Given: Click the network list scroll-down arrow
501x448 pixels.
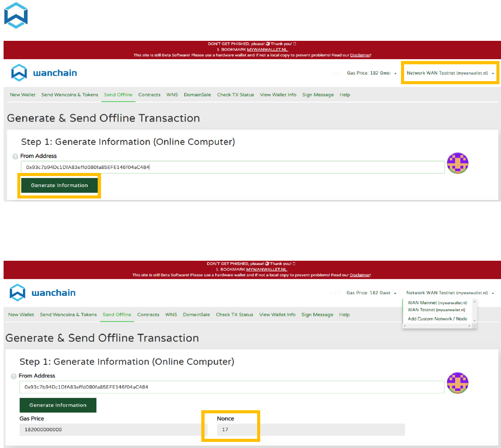Looking at the screenshot, I should 474,320.
